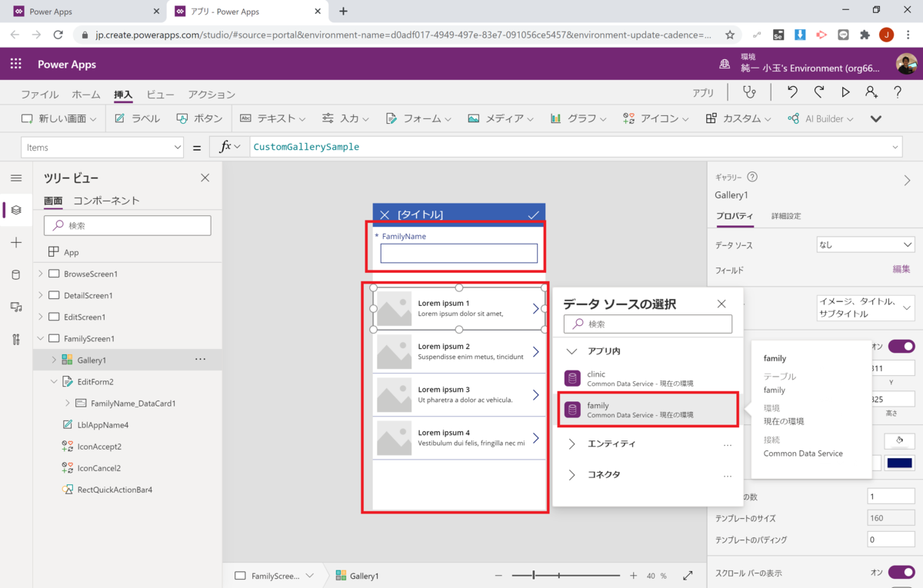Open a new browser tab
This screenshot has width=923, height=588.
[343, 12]
